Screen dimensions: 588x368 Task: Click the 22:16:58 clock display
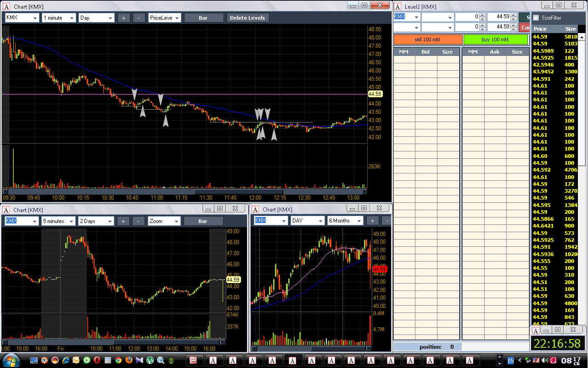tap(558, 343)
